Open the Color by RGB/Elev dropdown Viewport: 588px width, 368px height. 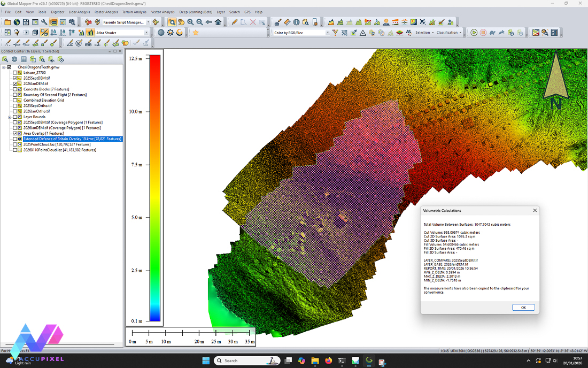pos(327,33)
